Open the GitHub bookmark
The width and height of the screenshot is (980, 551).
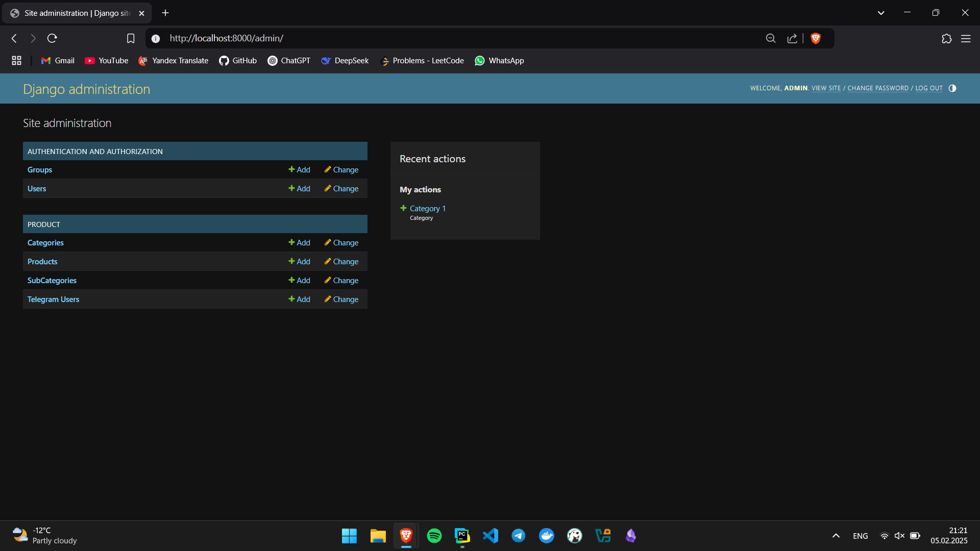coord(238,61)
